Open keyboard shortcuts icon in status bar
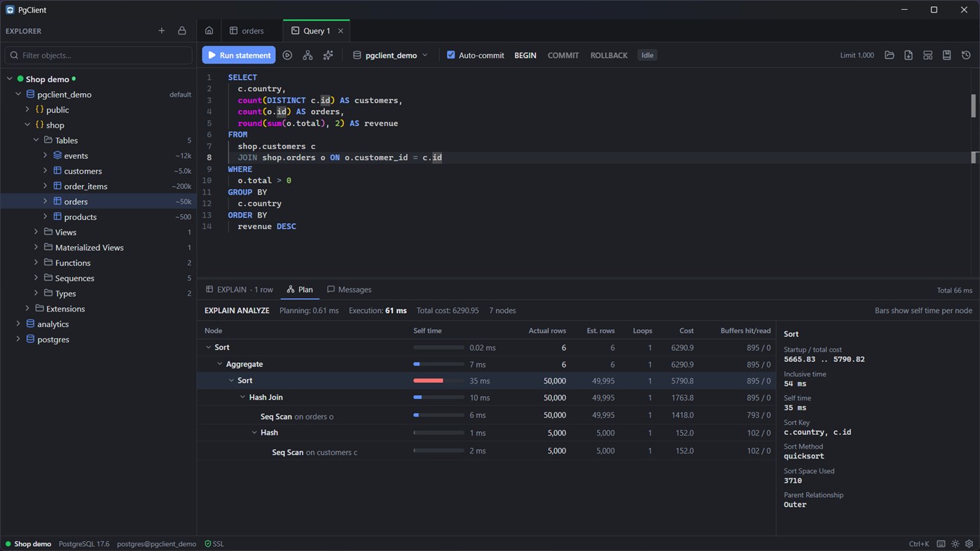This screenshot has height=551, width=980. point(941,544)
